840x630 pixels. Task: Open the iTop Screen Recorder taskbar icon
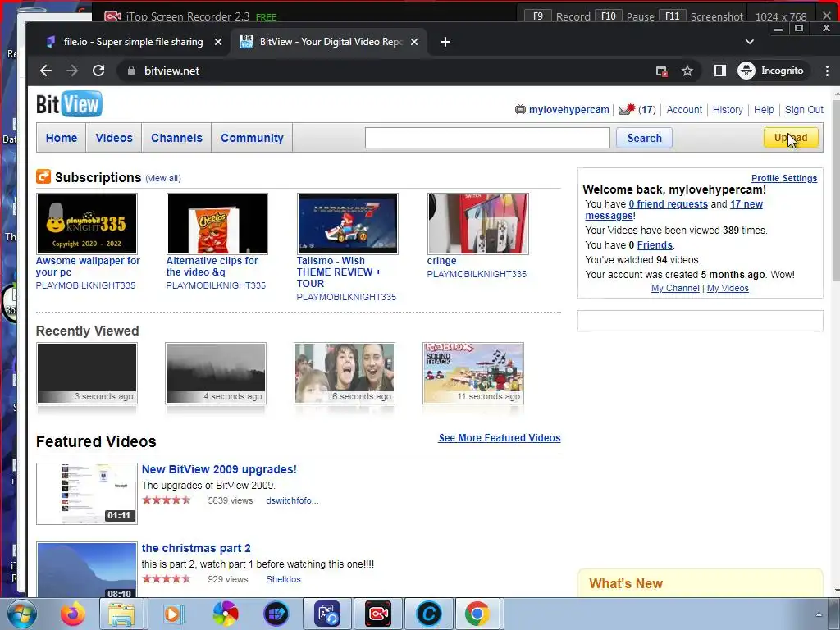click(378, 614)
